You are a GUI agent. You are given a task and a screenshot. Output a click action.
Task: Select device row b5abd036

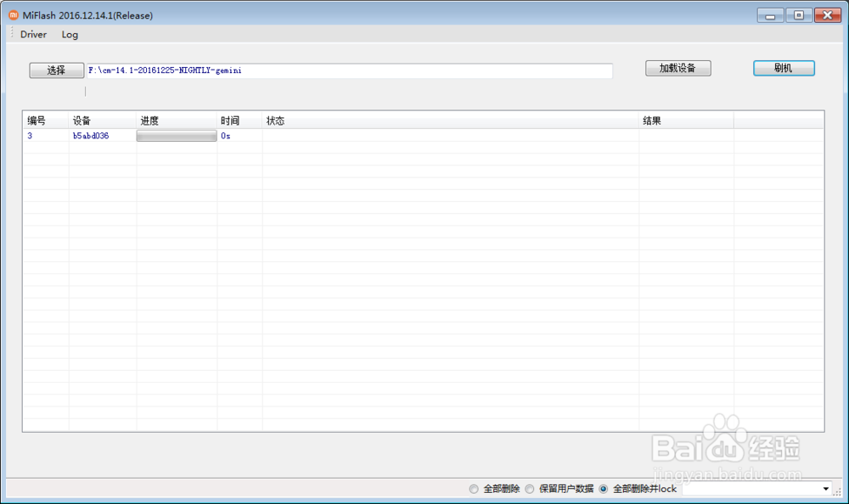(424, 136)
